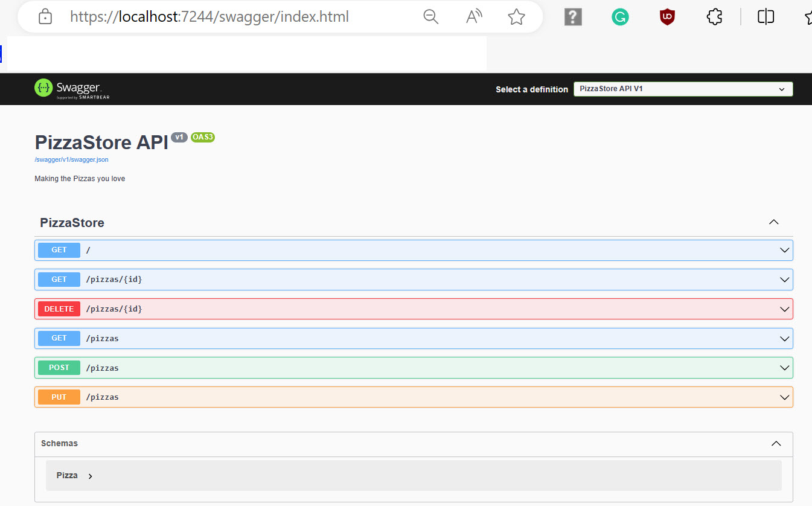Expand the DELETE /pizzas/{id} endpoint arrow
The image size is (812, 506).
(785, 309)
